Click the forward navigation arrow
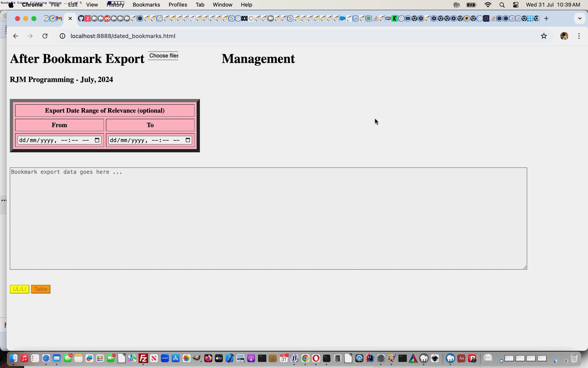This screenshot has height=368, width=588. [x=30, y=36]
